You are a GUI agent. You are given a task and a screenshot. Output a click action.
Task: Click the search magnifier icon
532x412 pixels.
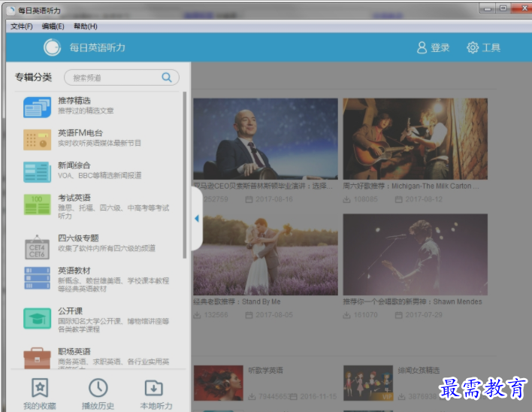coord(167,77)
